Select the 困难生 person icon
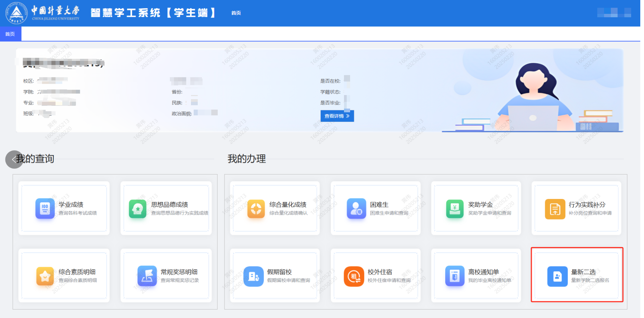 [356, 208]
